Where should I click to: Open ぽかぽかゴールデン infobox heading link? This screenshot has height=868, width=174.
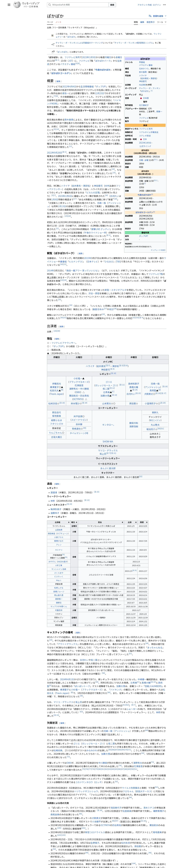pos(144,212)
